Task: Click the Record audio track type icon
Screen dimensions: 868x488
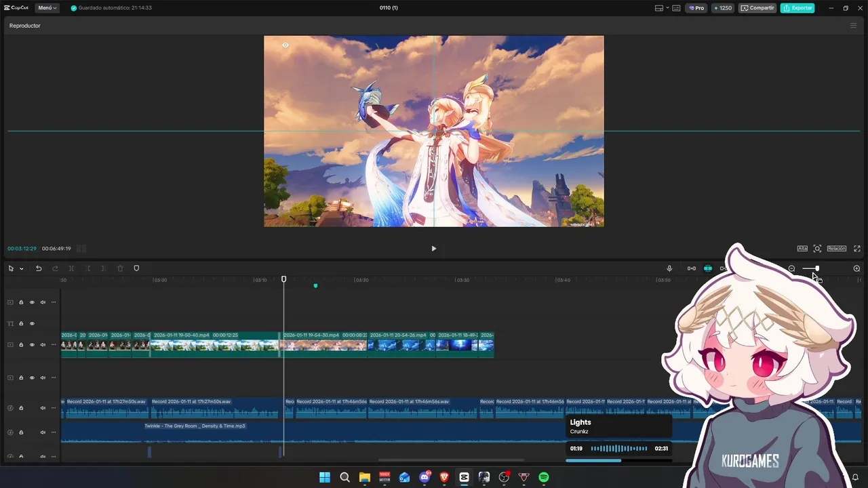Action: [x=10, y=408]
